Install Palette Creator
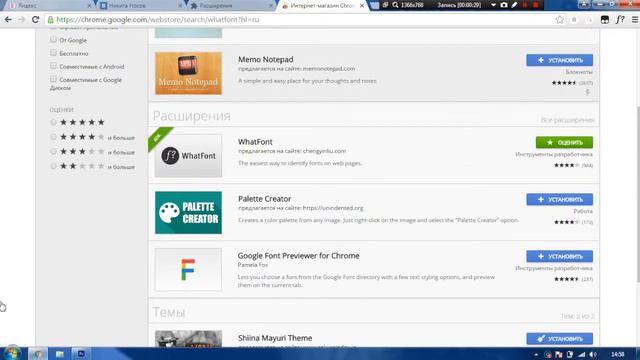640x360 pixels. point(559,200)
